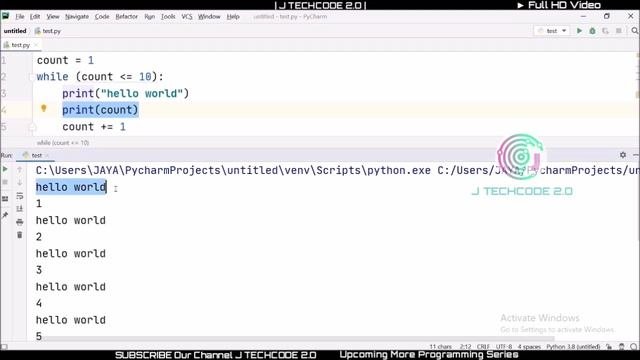Image resolution: width=640 pixels, height=360 pixels.
Task: Click the up arrow in the Run console
Action: (19, 169)
